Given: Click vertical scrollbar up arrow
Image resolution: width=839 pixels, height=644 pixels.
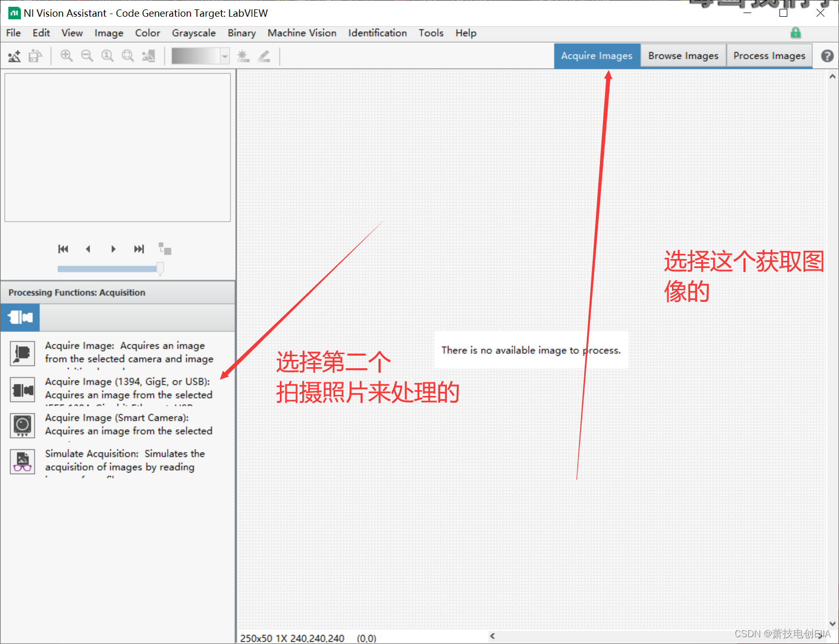Looking at the screenshot, I should tap(832, 77).
